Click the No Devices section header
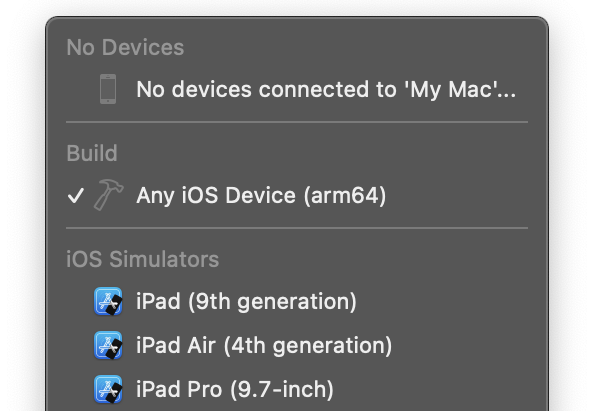This screenshot has width=593, height=411. tap(125, 48)
